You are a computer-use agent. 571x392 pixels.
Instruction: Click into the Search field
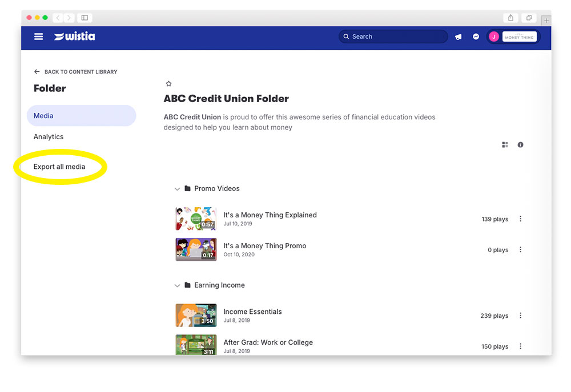(x=393, y=37)
